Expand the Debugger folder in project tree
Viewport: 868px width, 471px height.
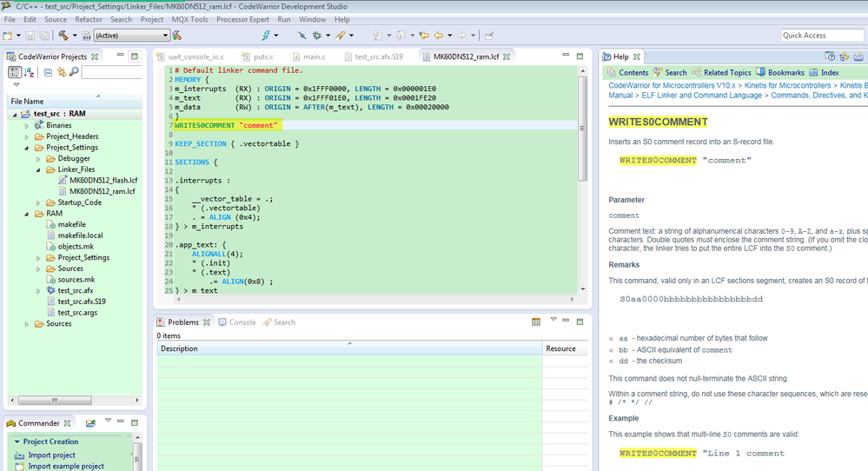tap(38, 159)
